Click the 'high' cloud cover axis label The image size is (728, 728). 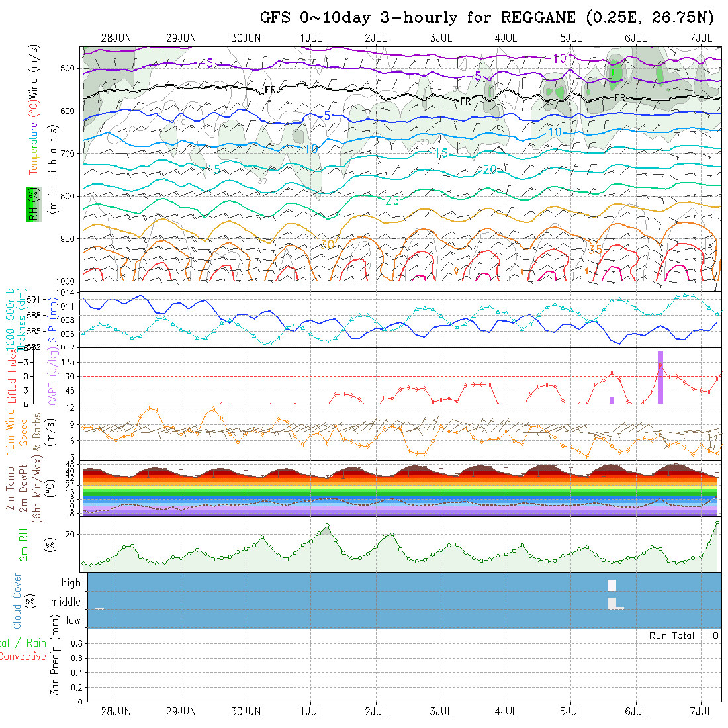[71, 583]
